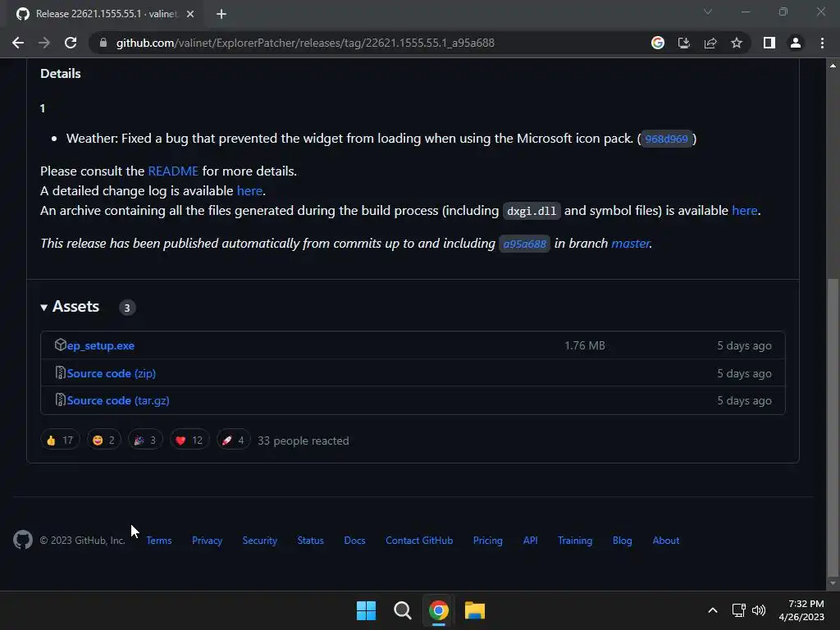This screenshot has height=630, width=840.
Task: Open the Docs footer link
Action: point(354,541)
